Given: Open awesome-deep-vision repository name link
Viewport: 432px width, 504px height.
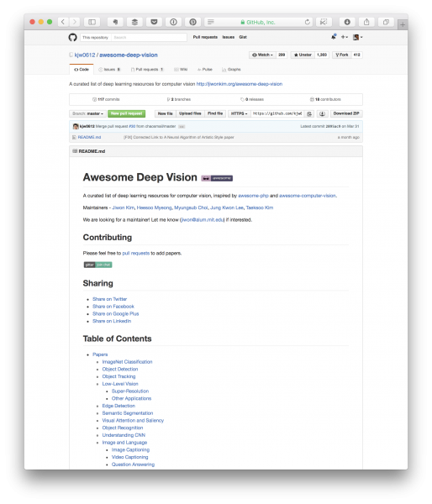Looking at the screenshot, I should point(129,55).
